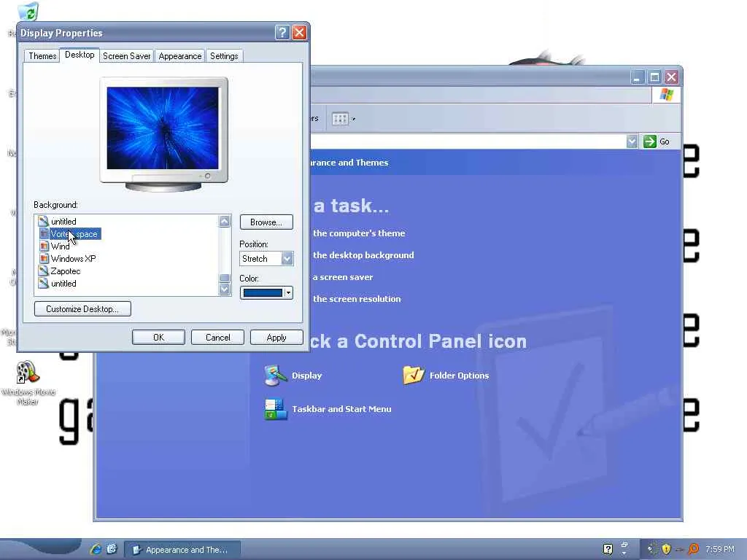Cancel the Display Properties dialog

click(x=217, y=338)
